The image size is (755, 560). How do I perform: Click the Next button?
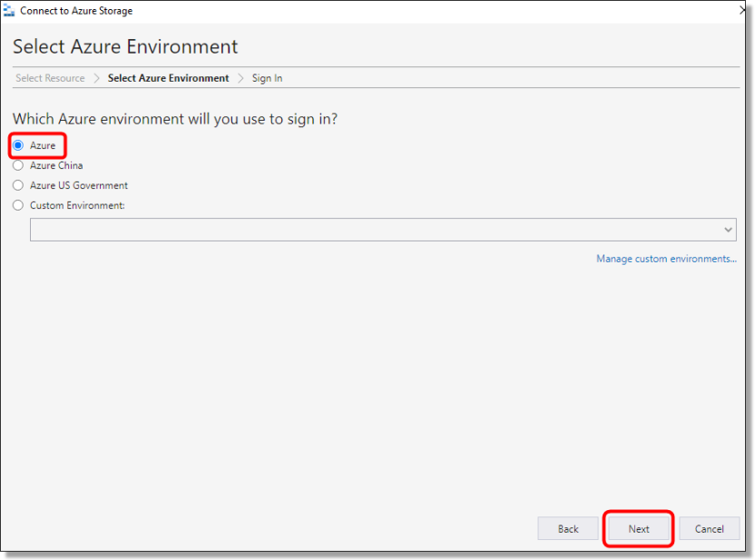point(638,528)
